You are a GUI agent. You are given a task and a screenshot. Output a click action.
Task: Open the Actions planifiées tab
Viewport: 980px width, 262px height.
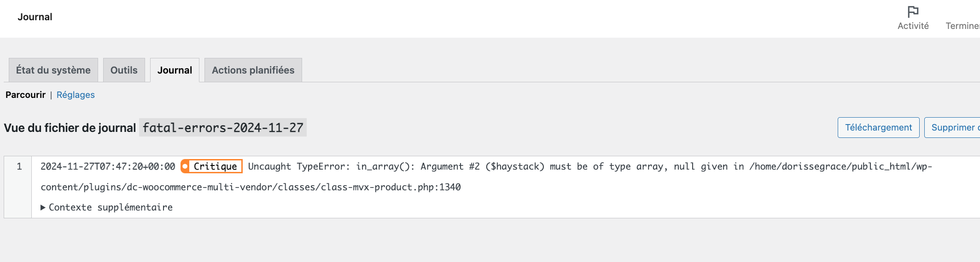[x=253, y=70]
